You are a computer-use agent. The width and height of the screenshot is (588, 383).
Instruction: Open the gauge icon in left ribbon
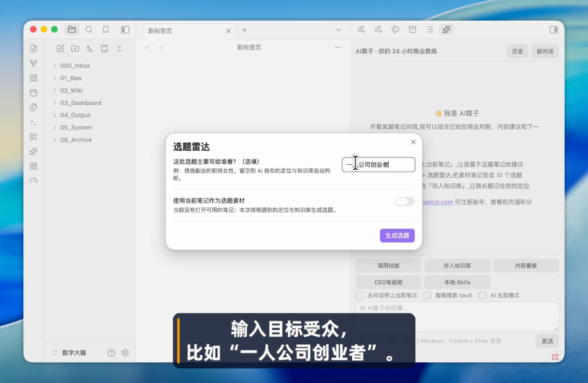coord(33,181)
